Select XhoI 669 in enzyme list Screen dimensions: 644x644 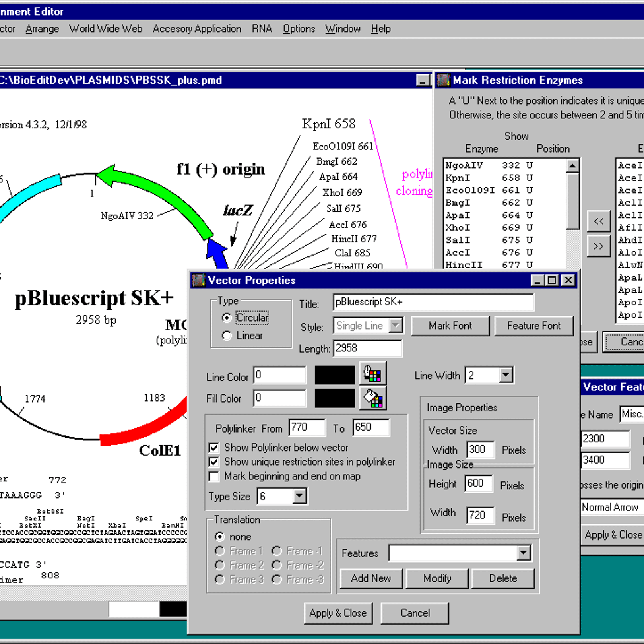pyautogui.click(x=505, y=228)
